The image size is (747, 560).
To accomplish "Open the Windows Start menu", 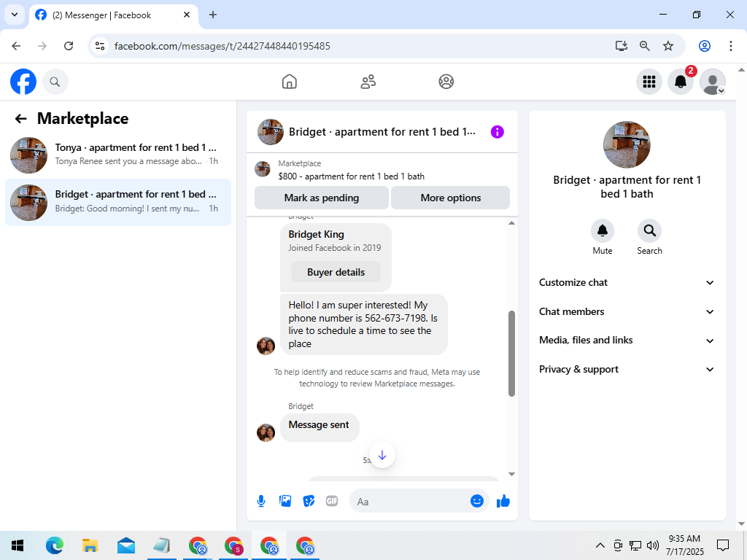I will 18,545.
